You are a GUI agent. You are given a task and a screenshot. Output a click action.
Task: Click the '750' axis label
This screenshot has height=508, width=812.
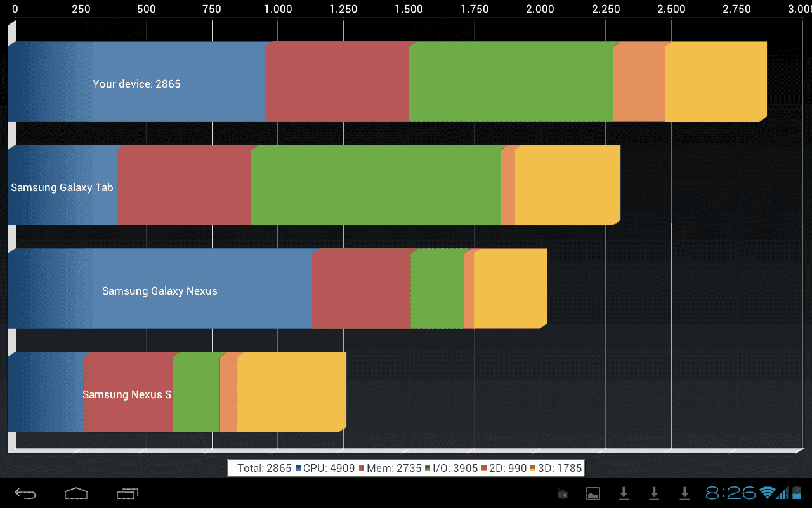point(212,9)
